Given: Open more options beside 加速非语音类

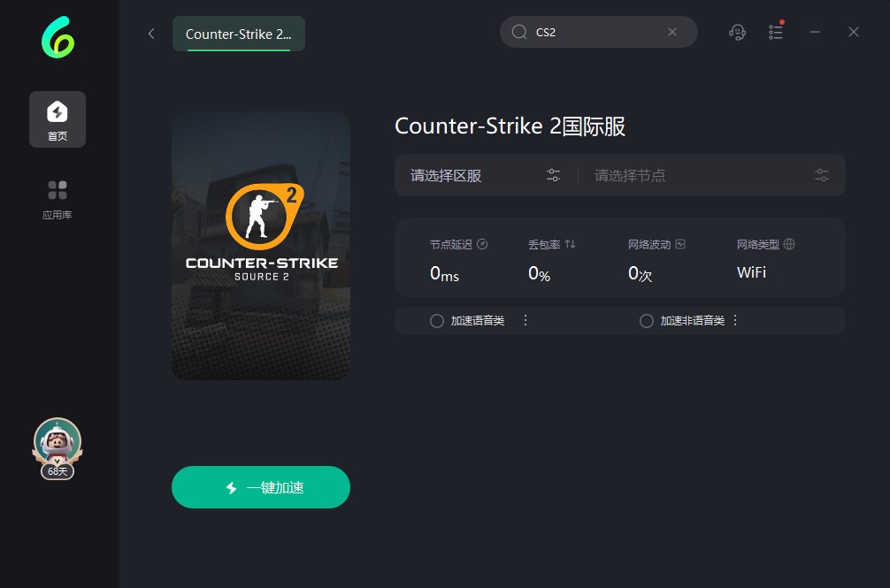Looking at the screenshot, I should (735, 320).
